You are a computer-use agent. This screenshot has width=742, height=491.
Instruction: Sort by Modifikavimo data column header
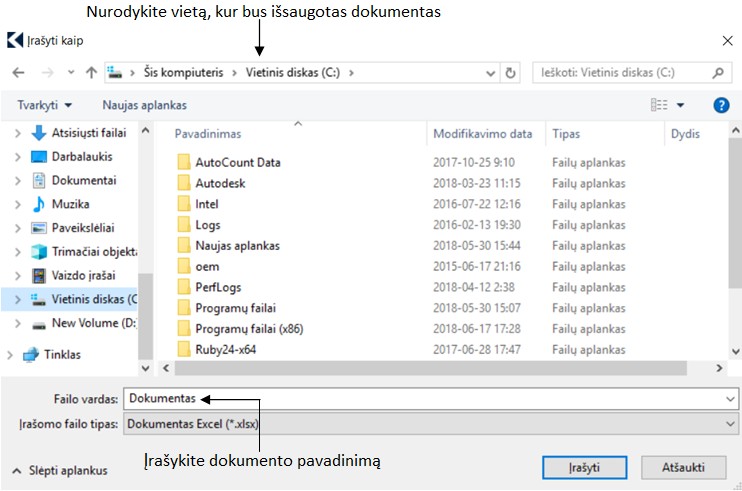(483, 134)
